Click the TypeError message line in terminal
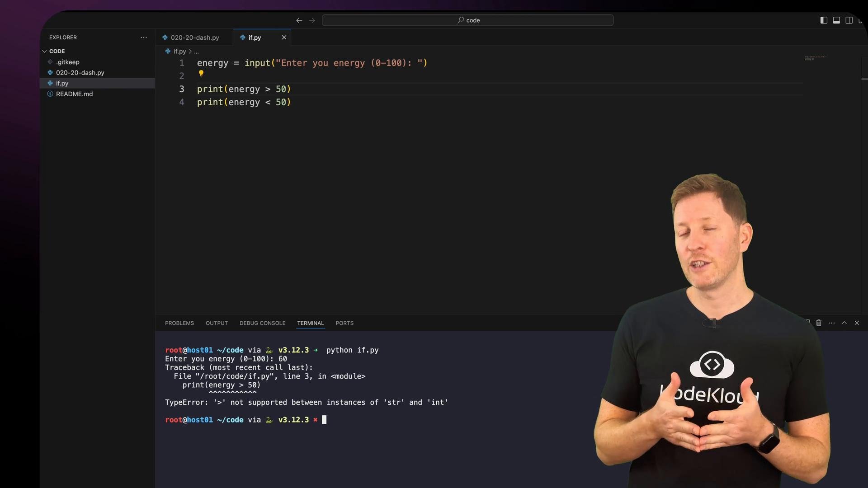The image size is (868, 488). coord(307,403)
